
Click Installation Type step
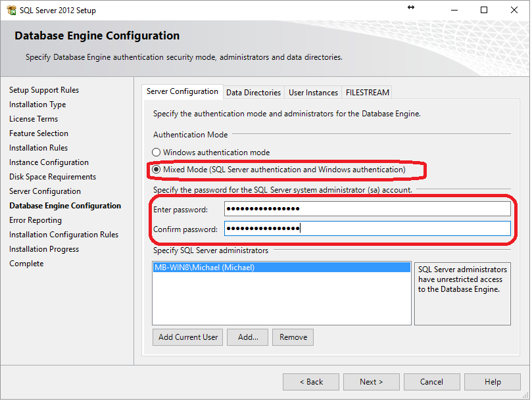(37, 105)
